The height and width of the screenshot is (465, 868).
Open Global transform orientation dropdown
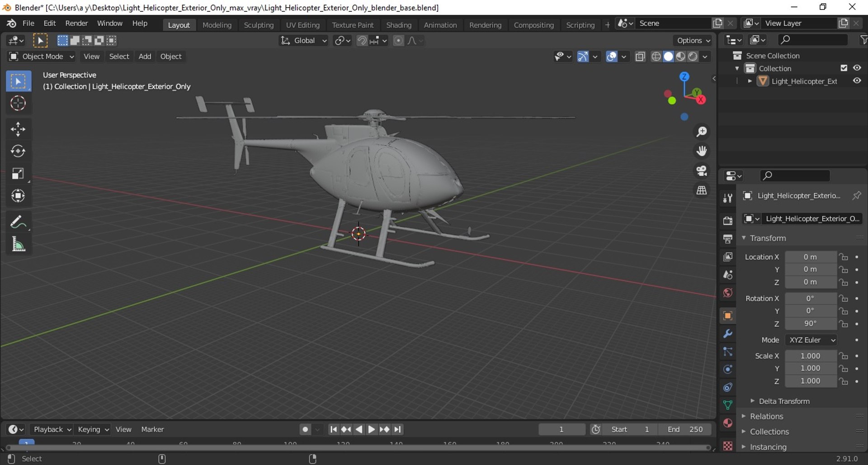[x=303, y=41]
